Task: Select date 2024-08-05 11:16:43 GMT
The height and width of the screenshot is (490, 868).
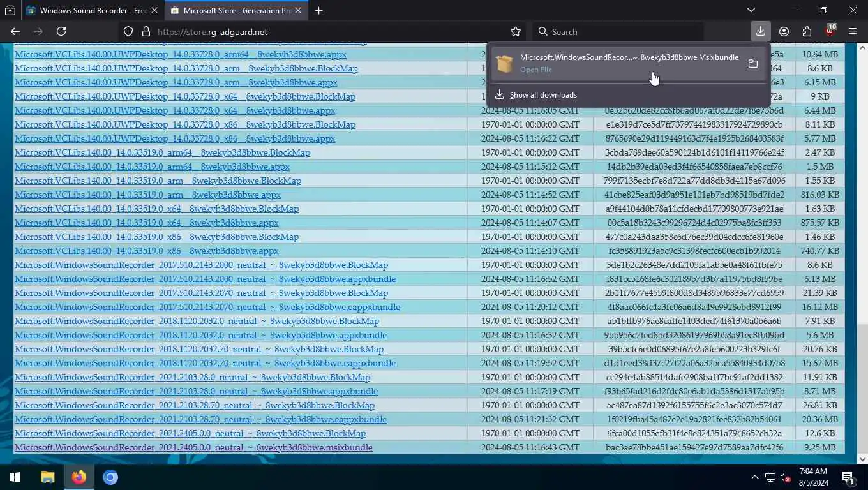Action: coord(530,447)
